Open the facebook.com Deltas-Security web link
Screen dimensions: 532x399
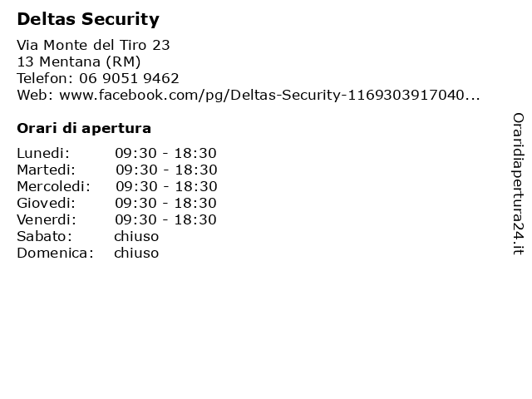[269, 95]
